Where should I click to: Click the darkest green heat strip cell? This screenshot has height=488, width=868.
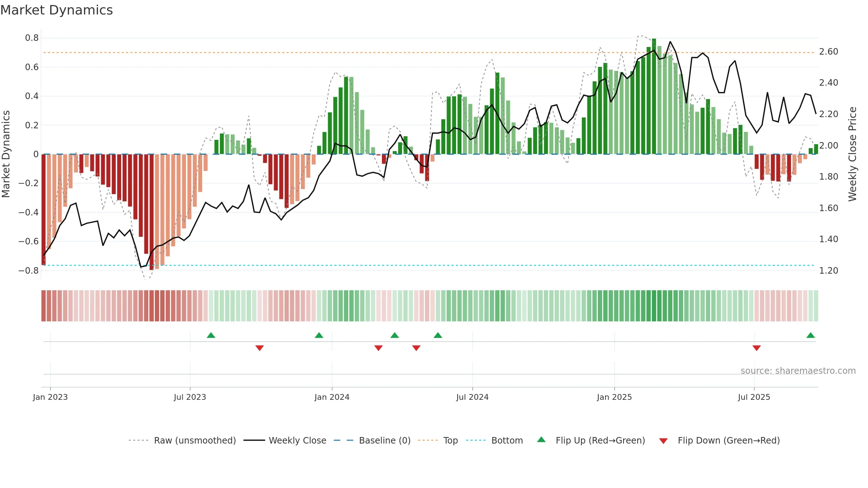point(654,306)
